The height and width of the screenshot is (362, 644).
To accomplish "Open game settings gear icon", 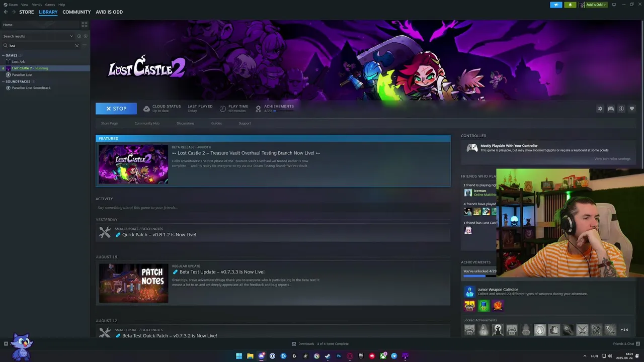I will pos(600,109).
